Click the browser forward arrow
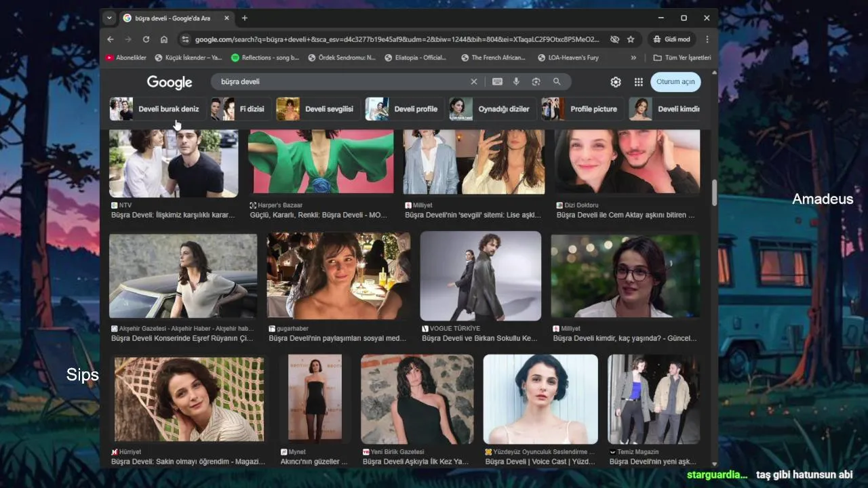This screenshot has height=488, width=868. (128, 39)
